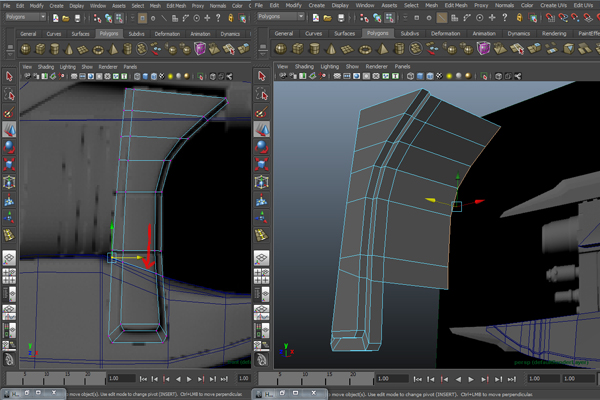This screenshot has height=400, width=600.
Task: Click red X-axis manipulator arrow in right viewport
Action: click(479, 201)
